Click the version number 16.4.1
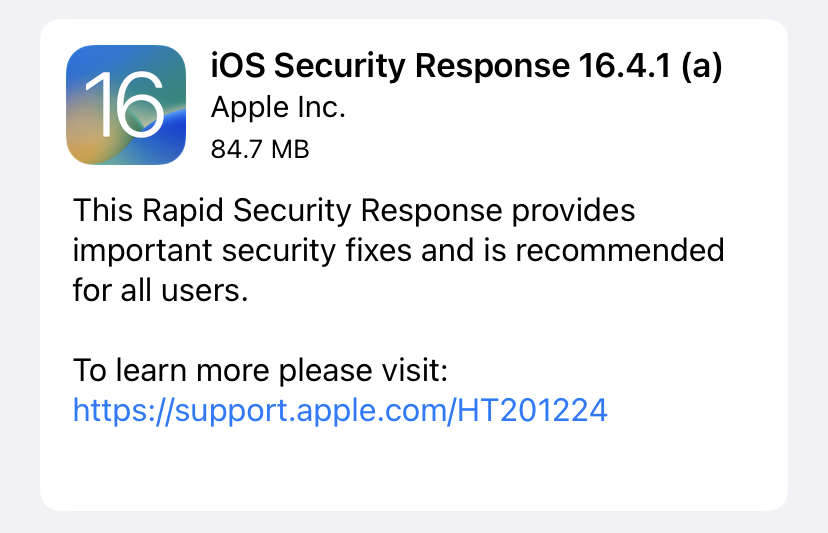The image size is (828, 533). coord(614,67)
